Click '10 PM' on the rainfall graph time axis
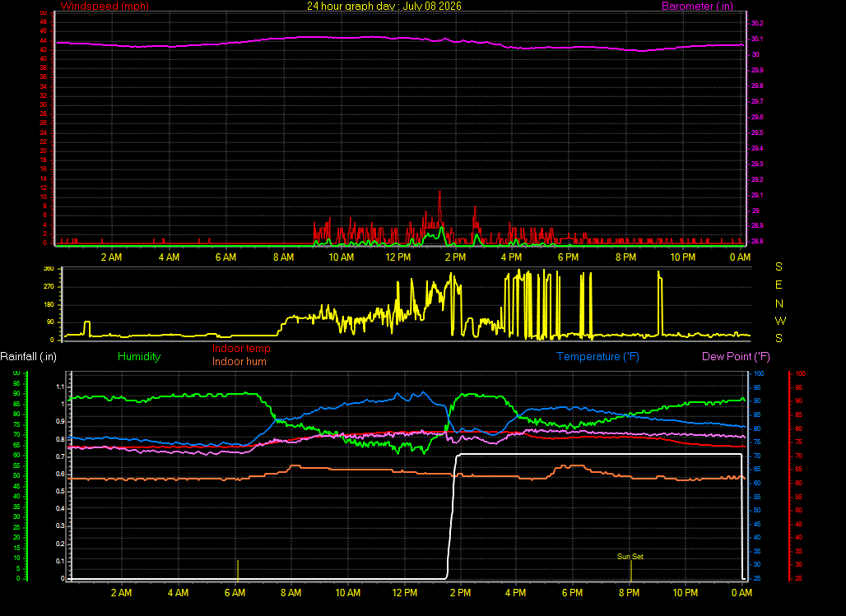The width and height of the screenshot is (846, 616). pyautogui.click(x=686, y=593)
